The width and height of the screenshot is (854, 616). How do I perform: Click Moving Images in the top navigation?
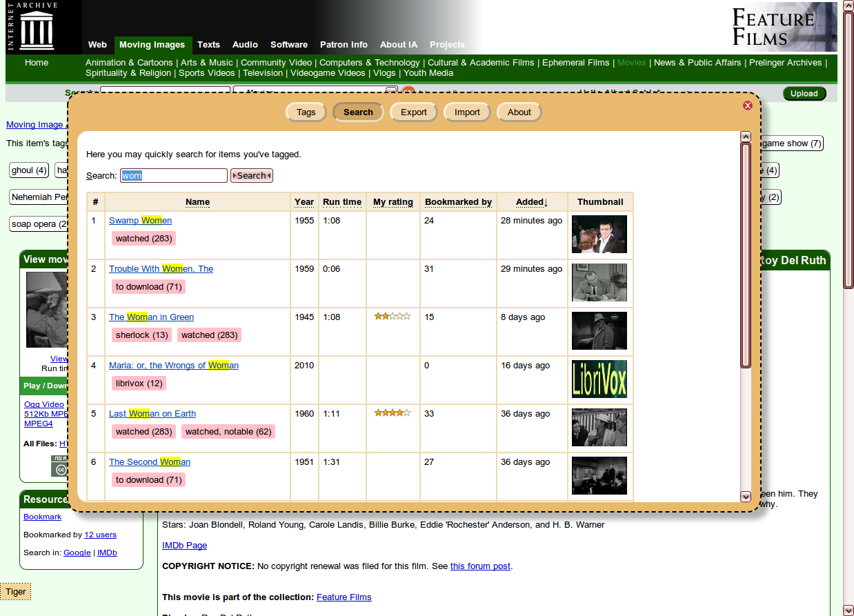(x=152, y=44)
